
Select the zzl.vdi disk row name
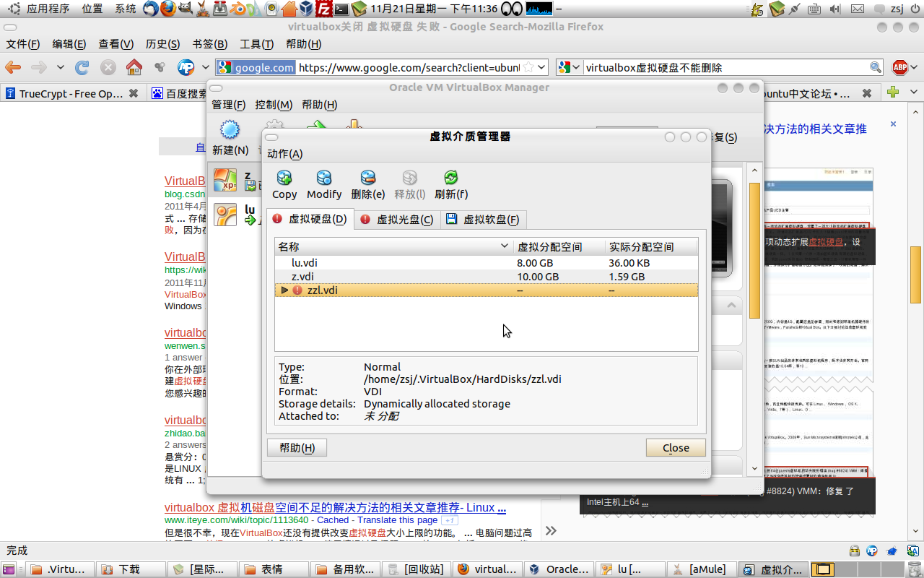pos(322,290)
